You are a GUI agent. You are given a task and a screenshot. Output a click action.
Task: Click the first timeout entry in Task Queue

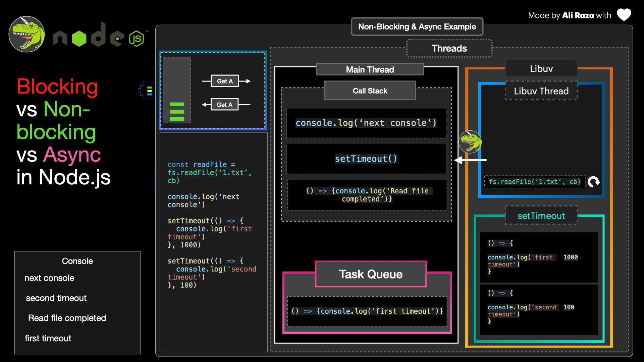point(367,311)
